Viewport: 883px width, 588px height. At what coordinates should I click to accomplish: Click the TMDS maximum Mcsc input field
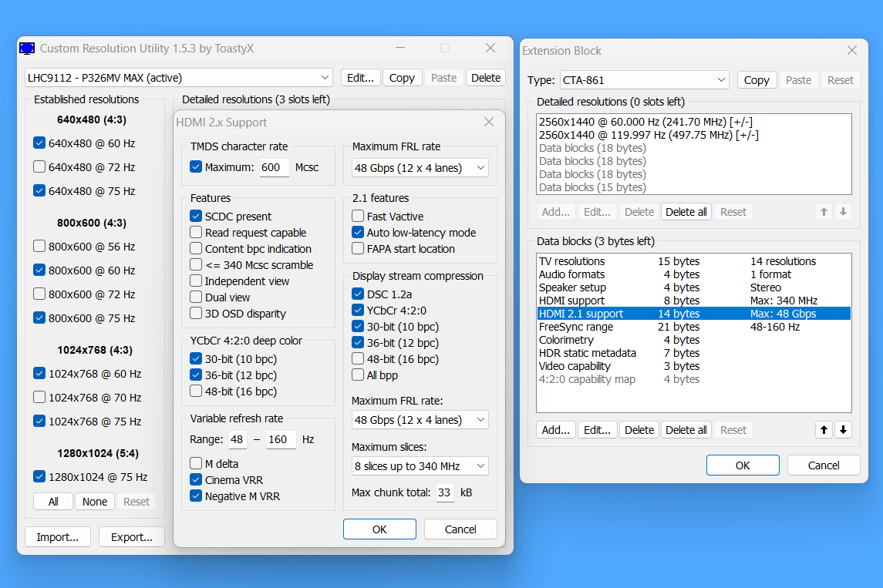274,167
